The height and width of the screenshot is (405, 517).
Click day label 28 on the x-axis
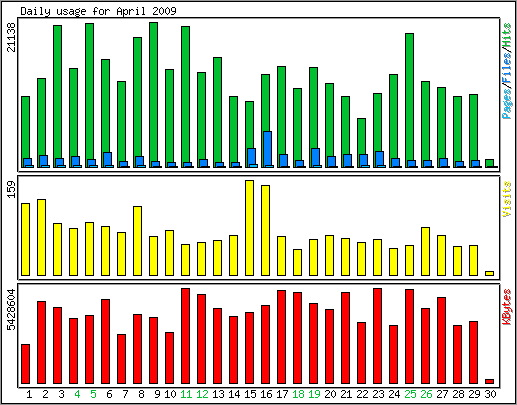click(458, 394)
